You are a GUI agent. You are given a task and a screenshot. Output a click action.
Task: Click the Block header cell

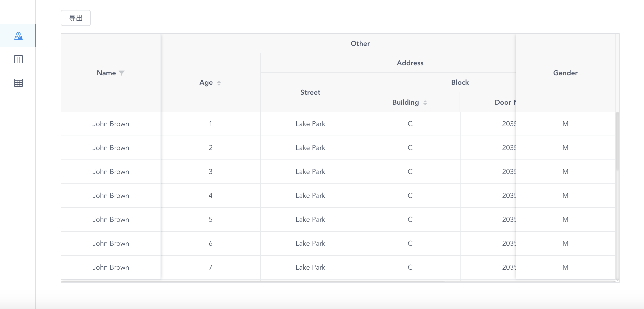[460, 82]
